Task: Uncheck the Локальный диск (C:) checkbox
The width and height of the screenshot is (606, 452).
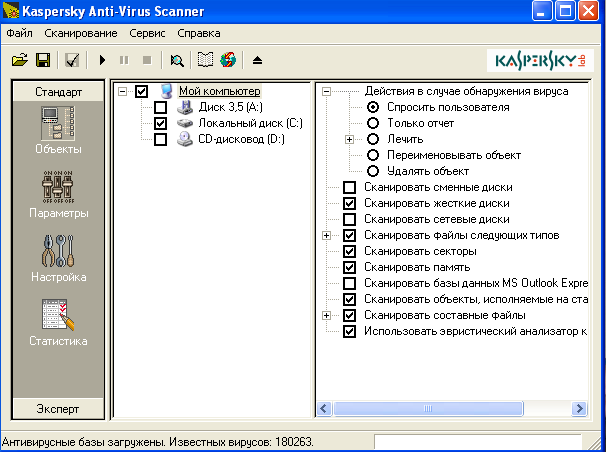Action: (160, 123)
